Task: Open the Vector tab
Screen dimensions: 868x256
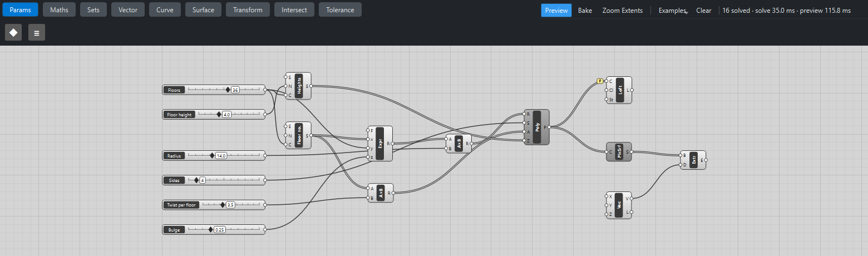Action: [x=128, y=9]
